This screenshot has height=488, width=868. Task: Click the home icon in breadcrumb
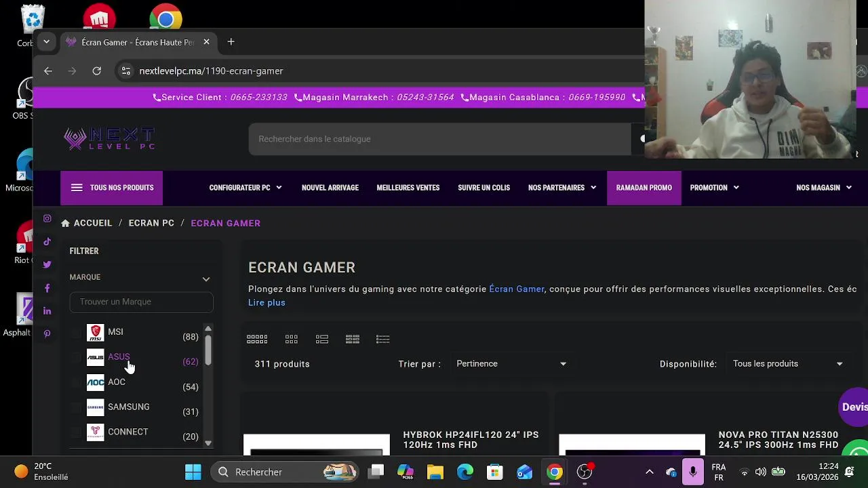pos(65,223)
